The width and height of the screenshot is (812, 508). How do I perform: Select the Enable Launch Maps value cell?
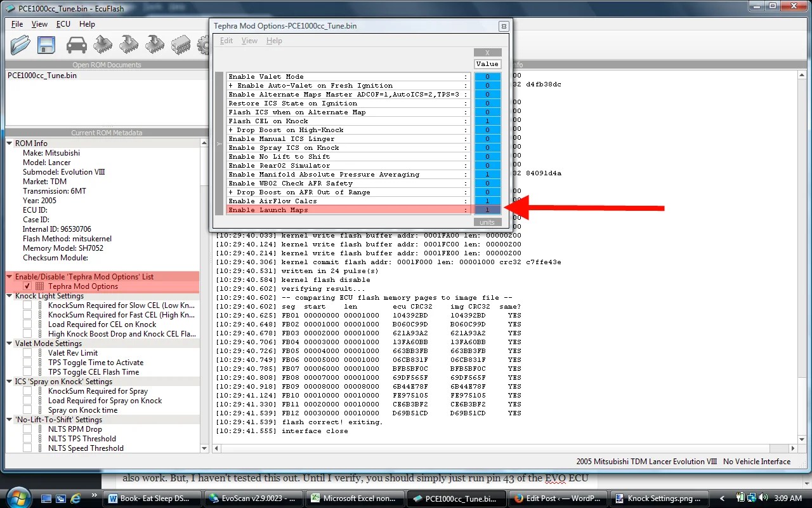487,210
